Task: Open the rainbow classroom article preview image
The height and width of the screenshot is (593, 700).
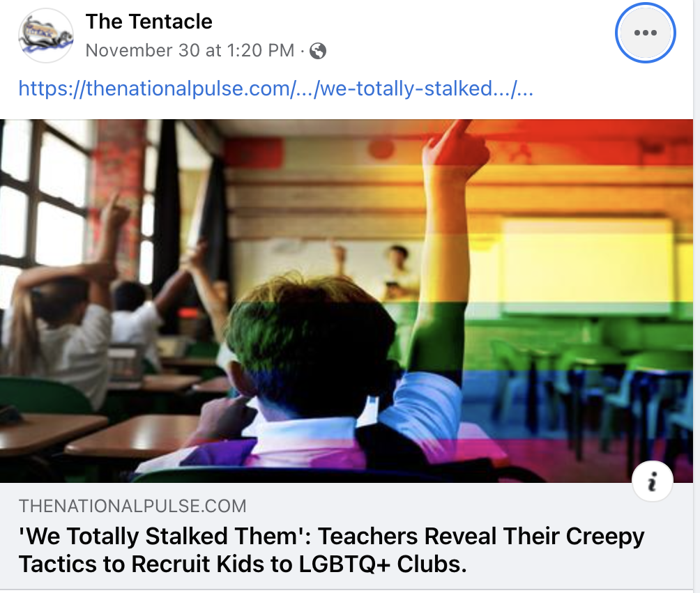Action: 347,301
